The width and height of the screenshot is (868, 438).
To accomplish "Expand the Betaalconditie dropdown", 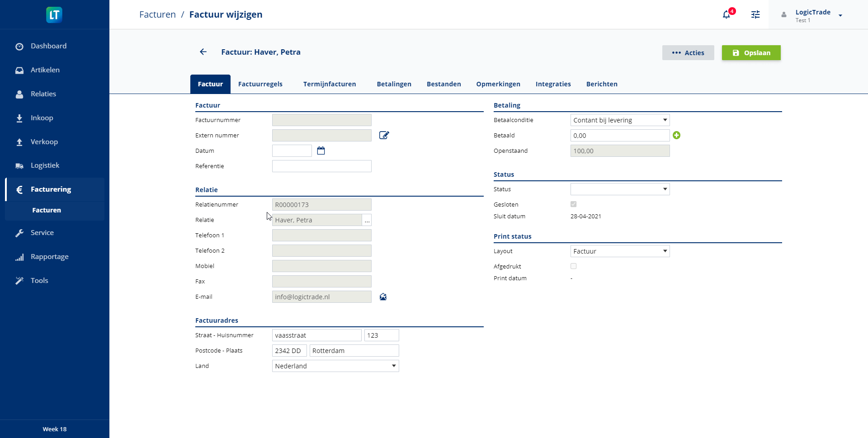I will pos(620,120).
